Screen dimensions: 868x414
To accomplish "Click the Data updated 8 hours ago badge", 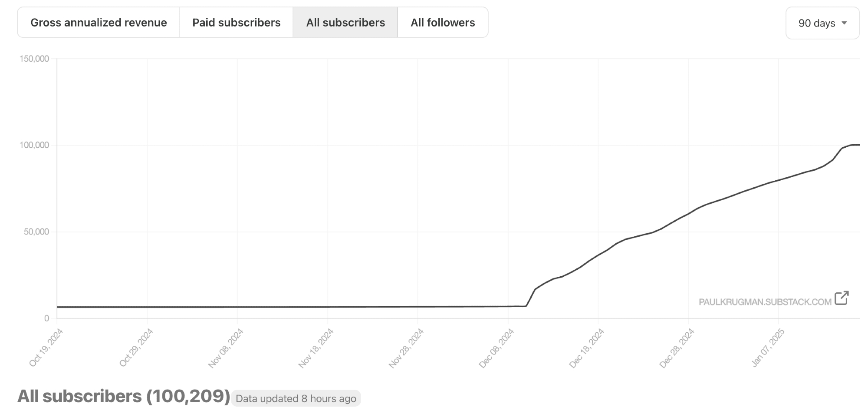I will point(296,398).
